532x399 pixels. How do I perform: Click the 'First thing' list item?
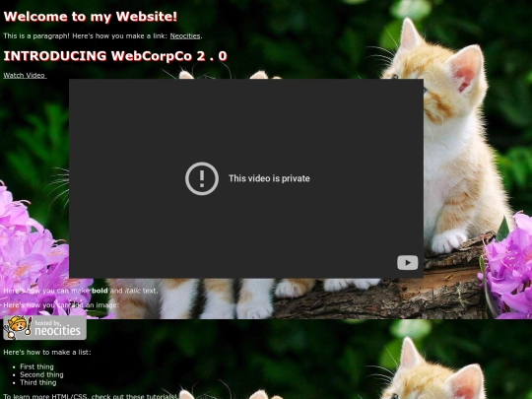[36, 366]
